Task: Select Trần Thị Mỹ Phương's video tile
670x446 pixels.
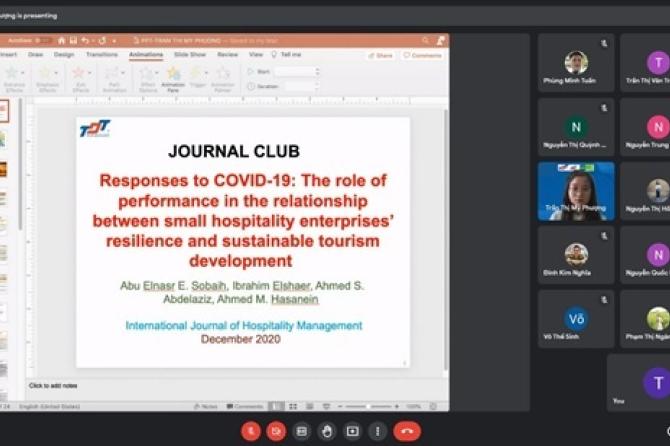Action: coord(576,191)
